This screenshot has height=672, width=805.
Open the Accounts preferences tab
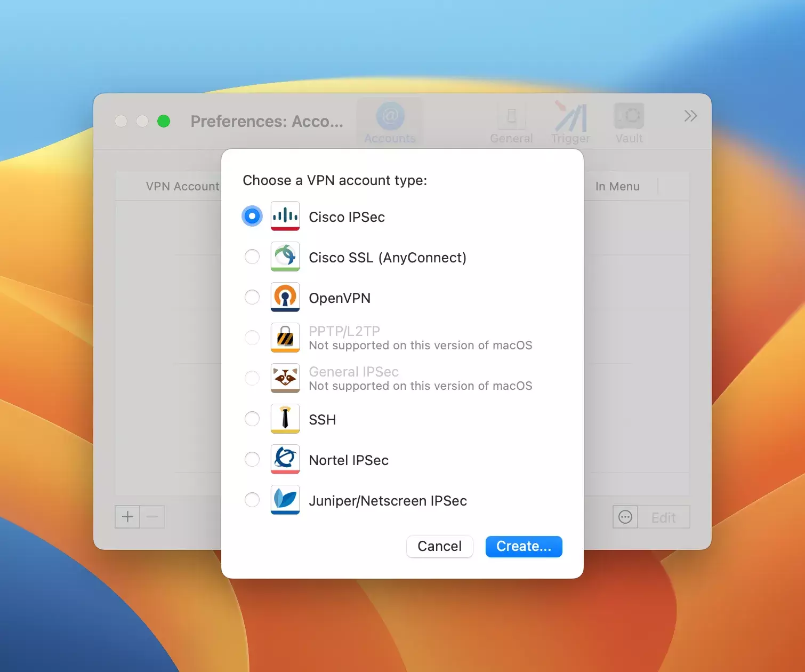(390, 123)
